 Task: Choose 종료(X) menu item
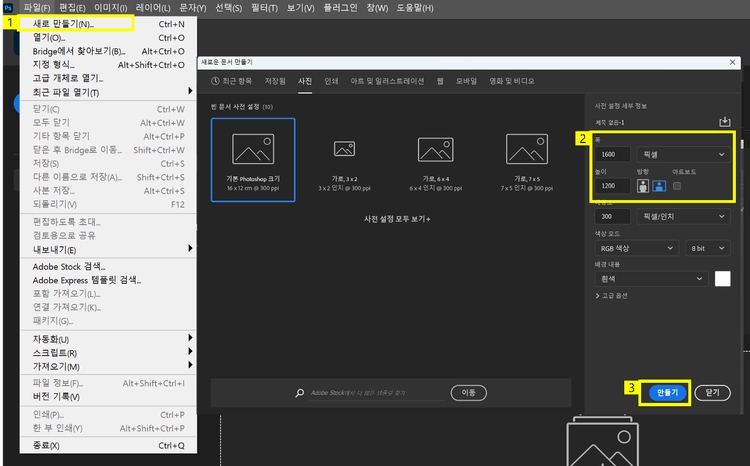[108, 445]
